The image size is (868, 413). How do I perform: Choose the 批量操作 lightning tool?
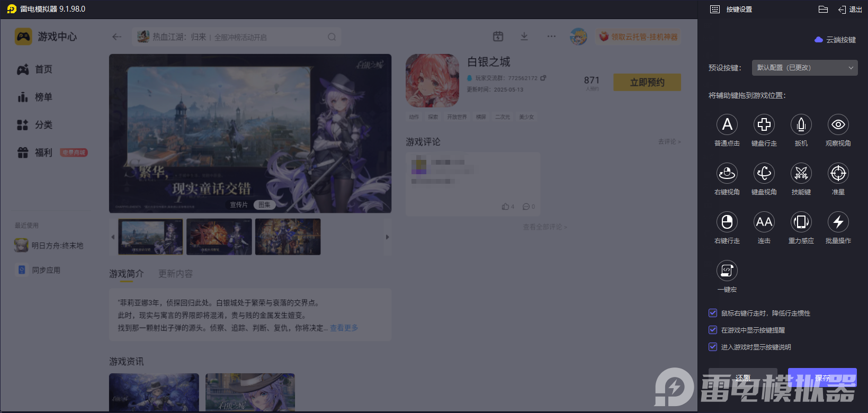838,222
